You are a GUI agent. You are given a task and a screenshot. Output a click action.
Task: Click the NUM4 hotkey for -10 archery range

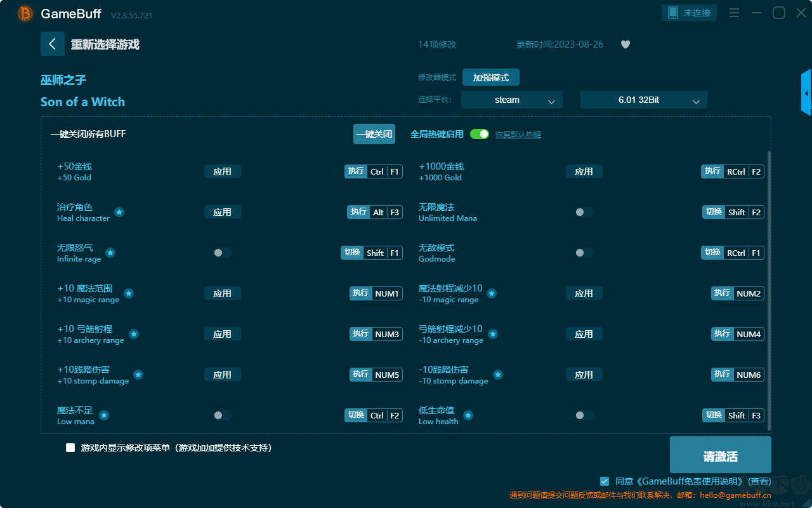click(738, 334)
